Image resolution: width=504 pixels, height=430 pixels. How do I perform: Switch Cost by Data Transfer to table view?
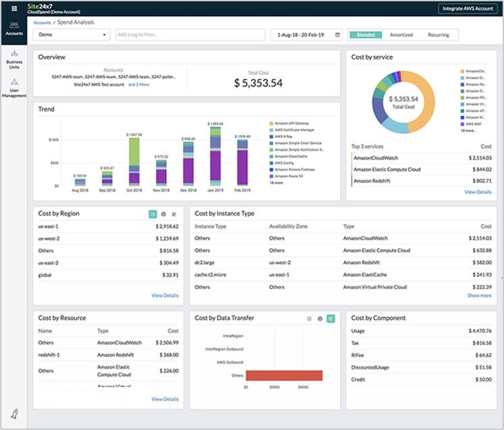(309, 319)
